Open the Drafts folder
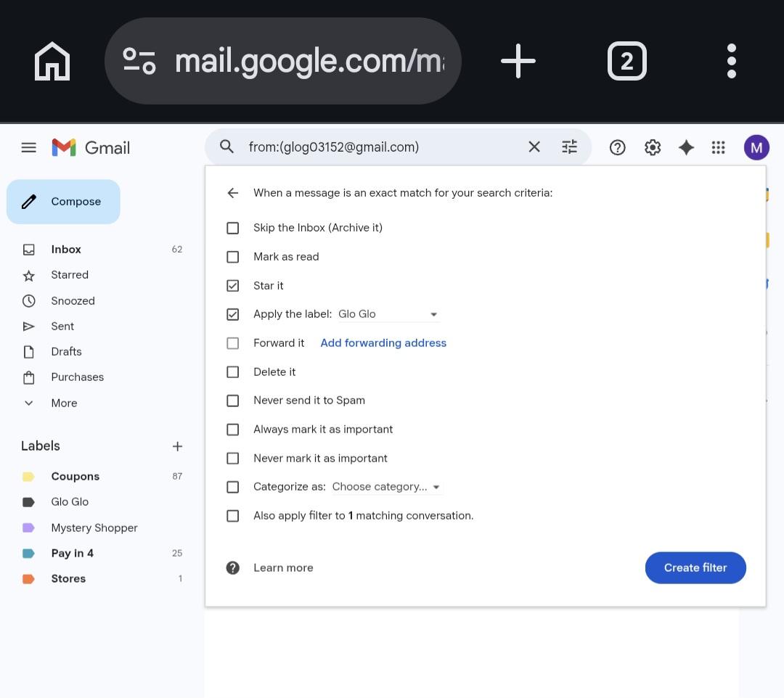 click(x=66, y=352)
